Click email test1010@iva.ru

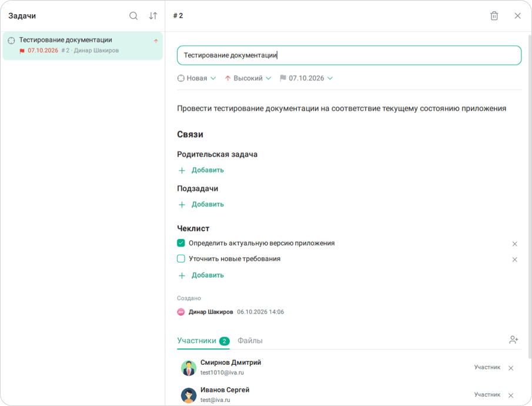[222, 372]
